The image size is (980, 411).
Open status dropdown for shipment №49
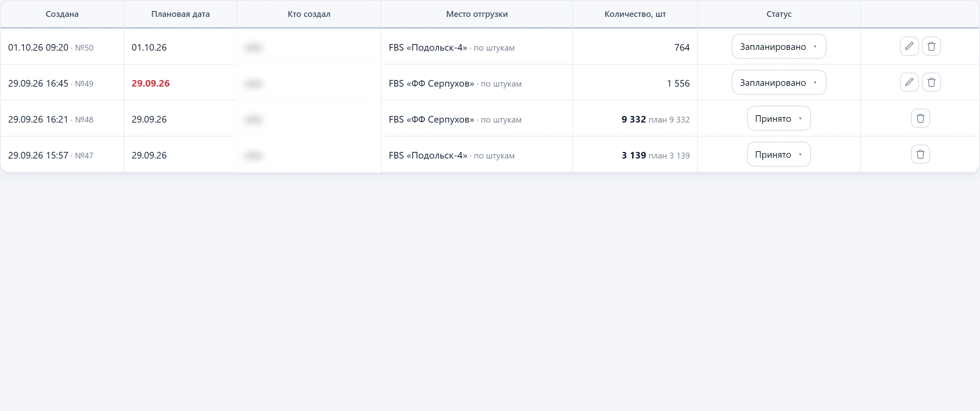pyautogui.click(x=779, y=82)
